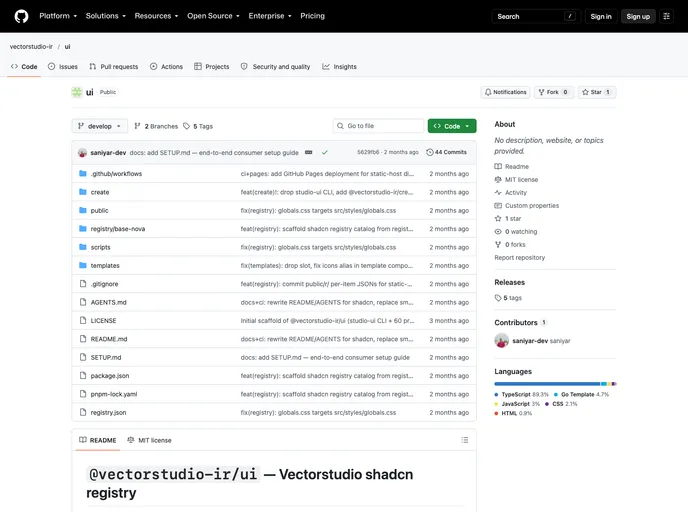The width and height of the screenshot is (688, 512).
Task: View Activity in About sidebar
Action: click(x=511, y=193)
